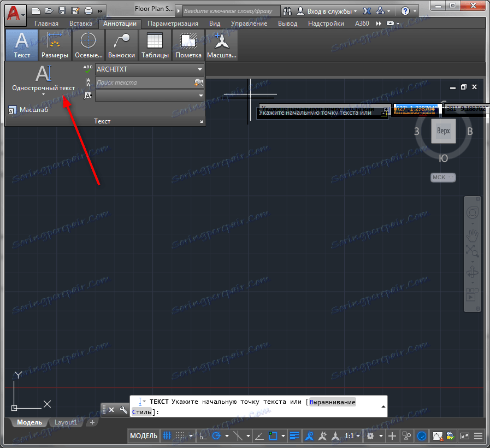Run the spell check ABC icon
490x448 pixels.
click(88, 69)
